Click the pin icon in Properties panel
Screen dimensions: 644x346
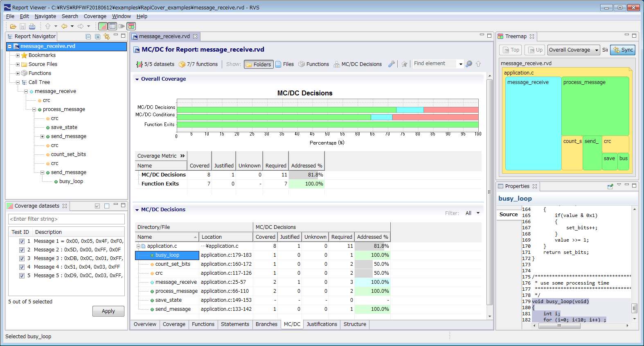pos(610,186)
